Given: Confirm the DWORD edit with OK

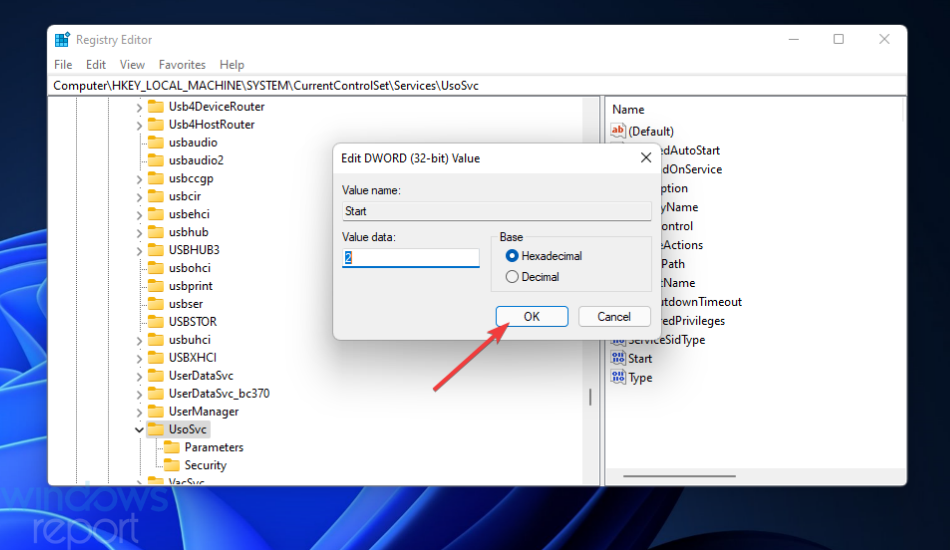Looking at the screenshot, I should (532, 317).
